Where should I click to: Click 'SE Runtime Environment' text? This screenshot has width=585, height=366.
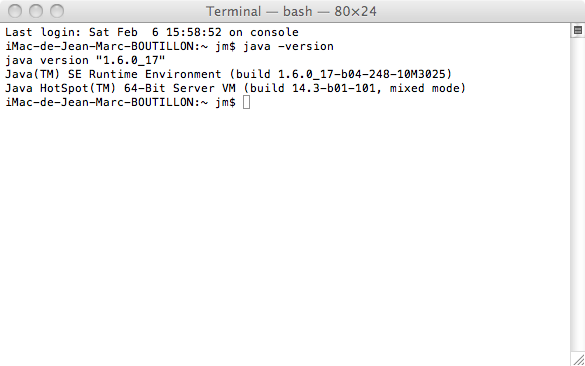pos(145,74)
